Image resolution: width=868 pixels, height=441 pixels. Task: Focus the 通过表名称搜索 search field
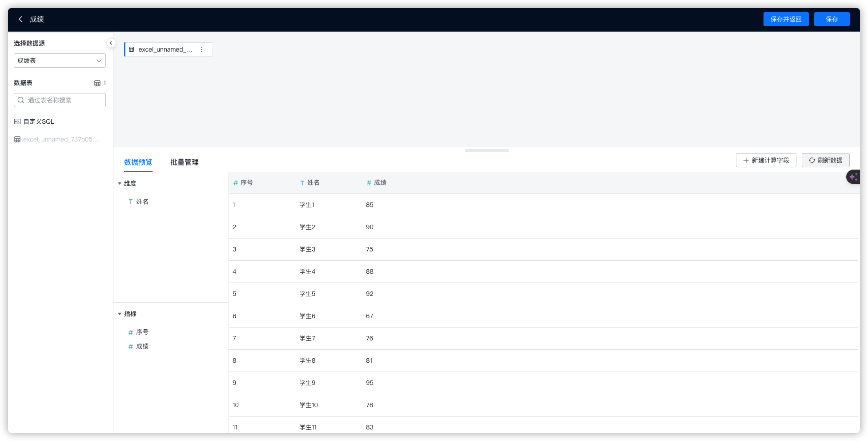[60, 100]
